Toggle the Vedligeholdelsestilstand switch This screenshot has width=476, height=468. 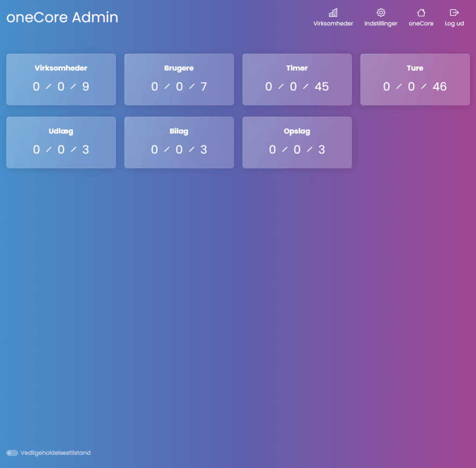tap(12, 453)
